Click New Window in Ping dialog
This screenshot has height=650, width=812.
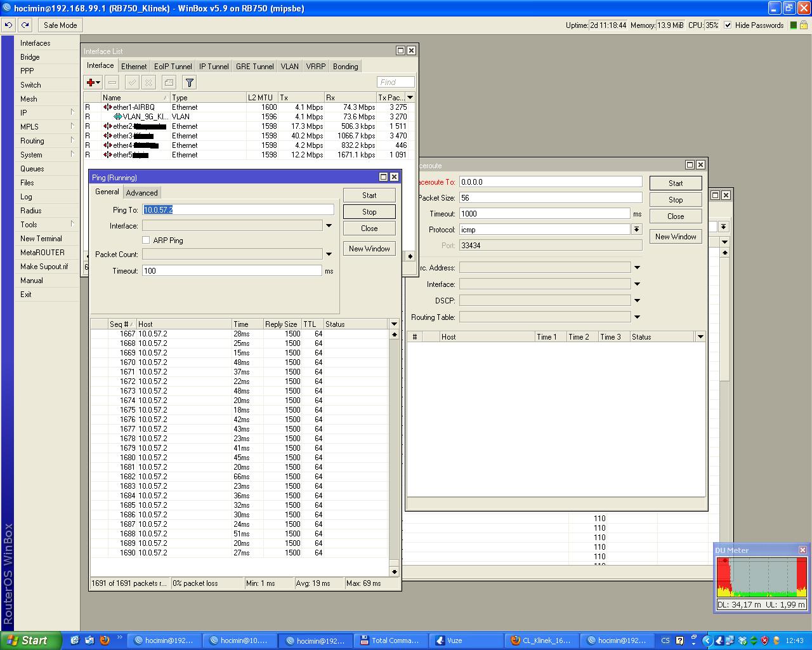(369, 249)
